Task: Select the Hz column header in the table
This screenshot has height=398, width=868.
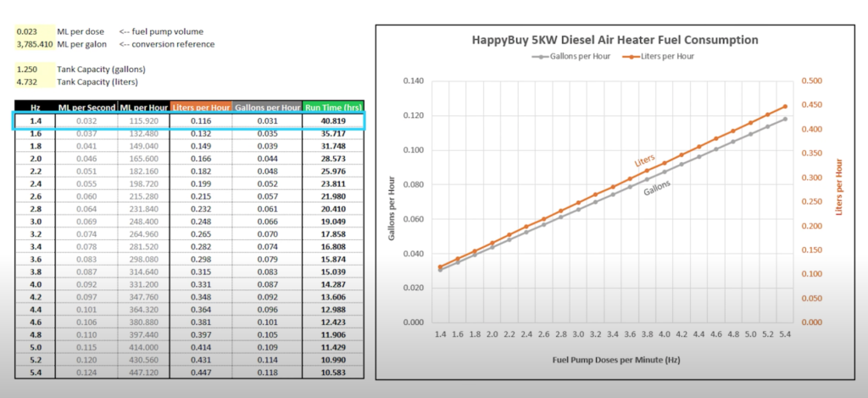Action: [x=35, y=108]
